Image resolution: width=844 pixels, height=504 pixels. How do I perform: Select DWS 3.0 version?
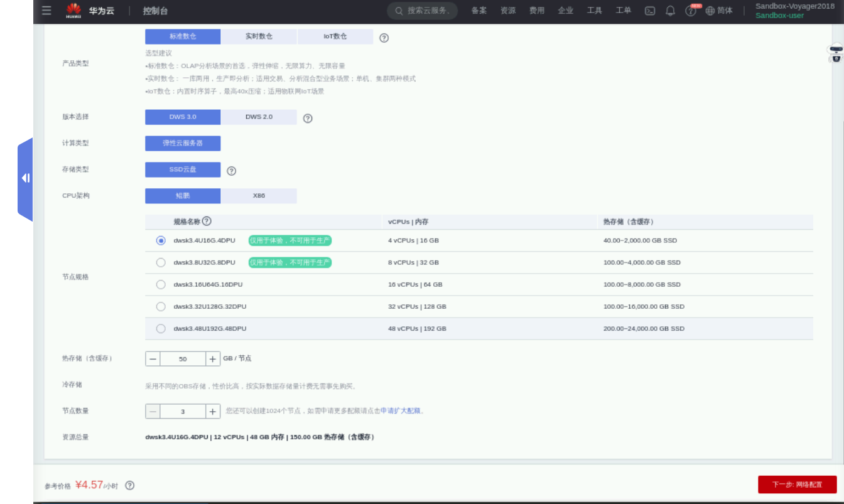(x=183, y=117)
